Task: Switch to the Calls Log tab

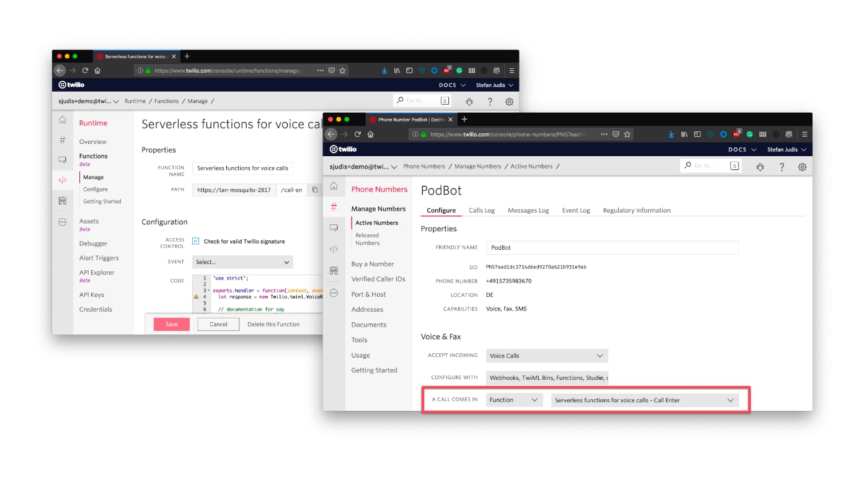Action: (482, 210)
